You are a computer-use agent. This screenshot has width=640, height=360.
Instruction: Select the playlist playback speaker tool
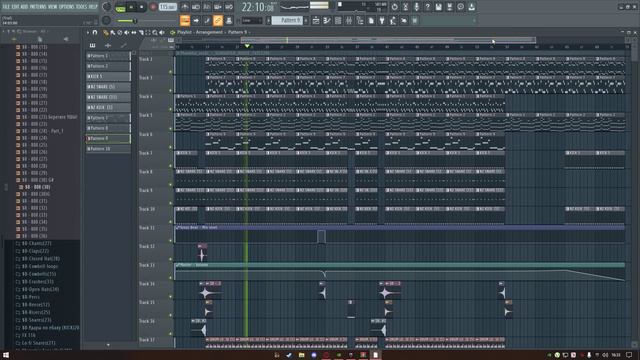coord(162,32)
